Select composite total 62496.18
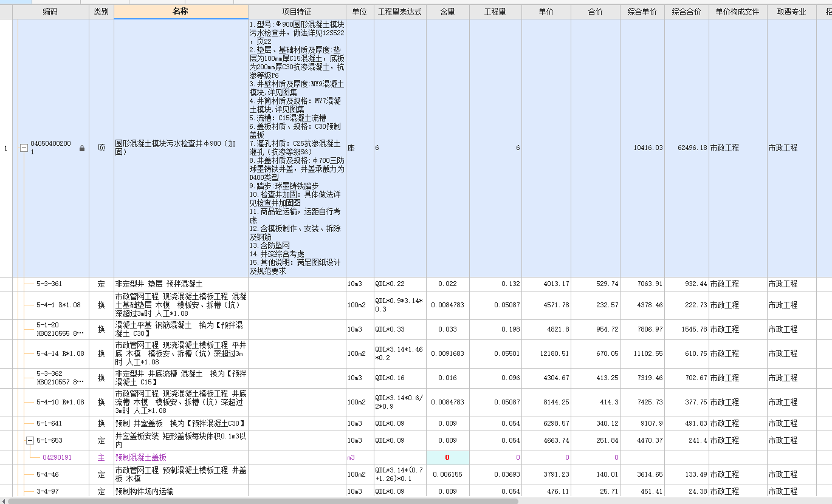This screenshot has height=504, width=832. (687, 148)
